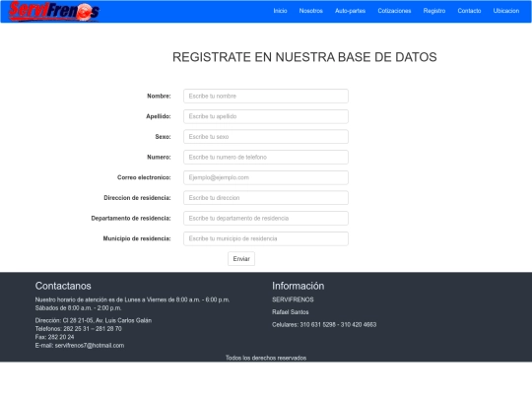This screenshot has width=532, height=399.
Task: Open the Inicio menu link
Action: [280, 11]
